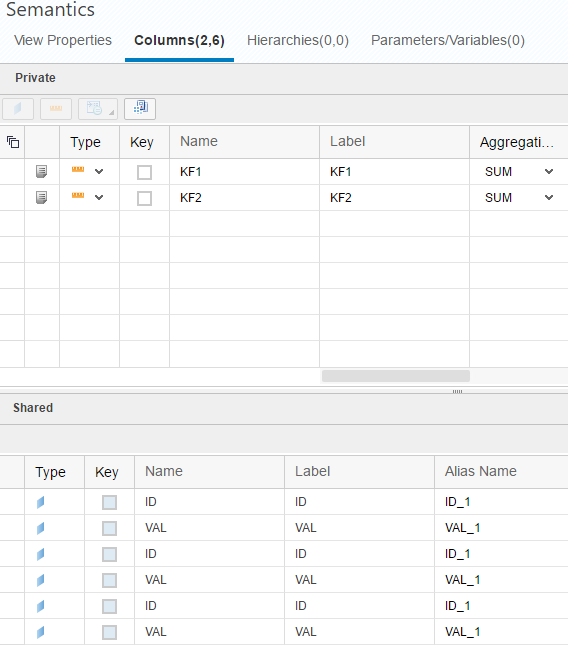
Task: Open the assign semantics dropdown arrow
Action: point(111,112)
